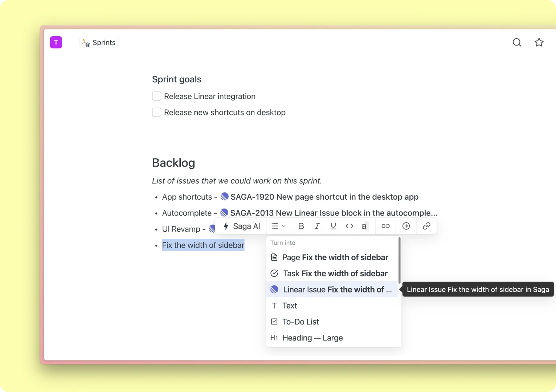Toggle bold formatting

point(301,226)
